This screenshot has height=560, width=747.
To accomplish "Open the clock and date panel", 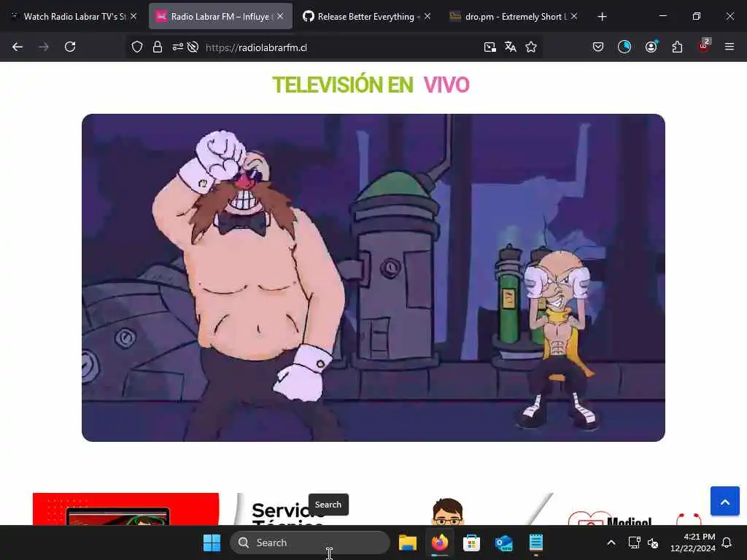I will (693, 542).
